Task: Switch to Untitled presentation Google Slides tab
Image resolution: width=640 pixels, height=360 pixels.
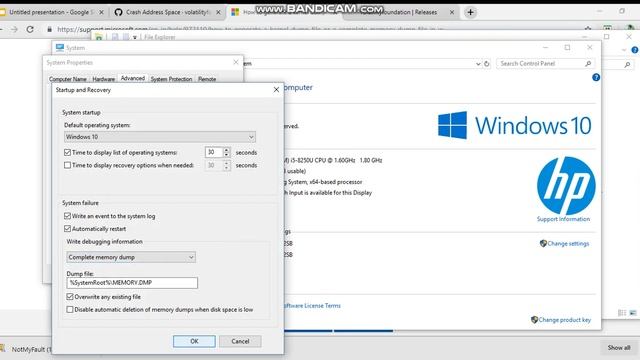Action: [51, 12]
